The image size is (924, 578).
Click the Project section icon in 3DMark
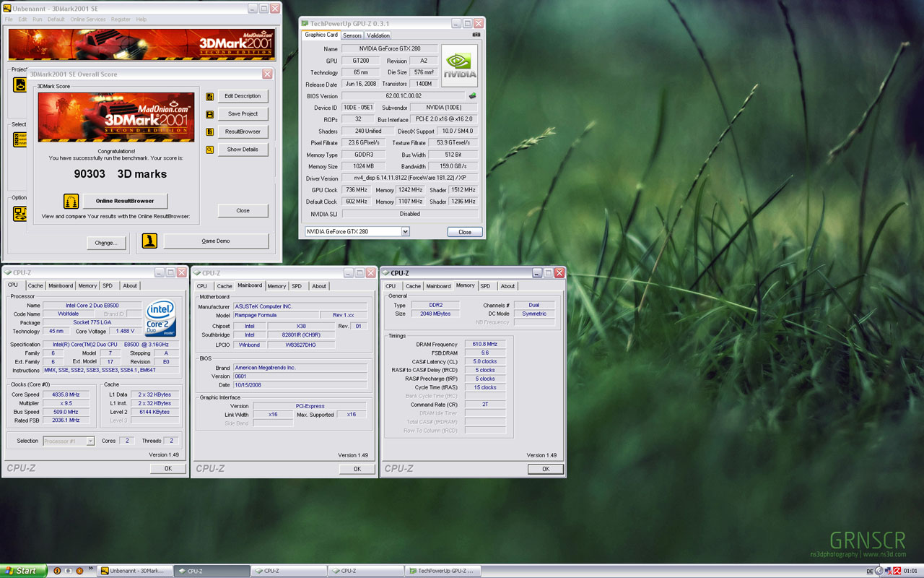(x=20, y=85)
